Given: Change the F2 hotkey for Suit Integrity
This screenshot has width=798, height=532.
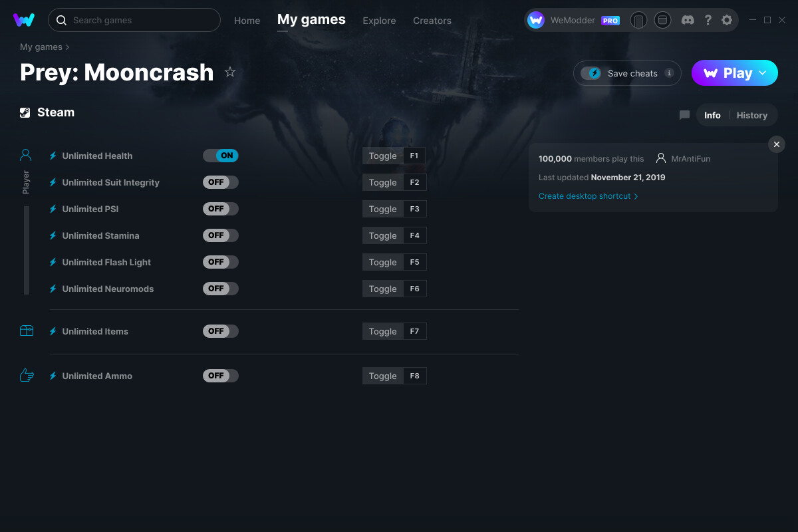Looking at the screenshot, I should (415, 182).
